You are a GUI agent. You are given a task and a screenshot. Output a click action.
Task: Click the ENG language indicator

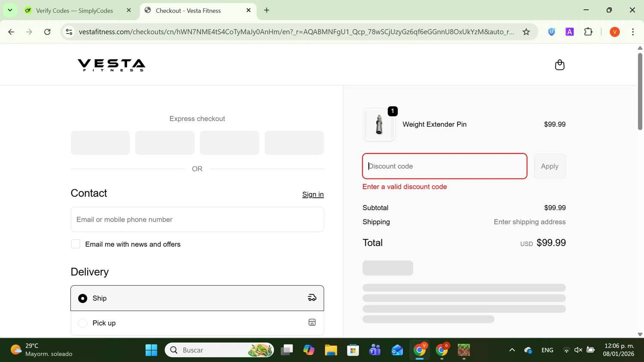tap(547, 350)
